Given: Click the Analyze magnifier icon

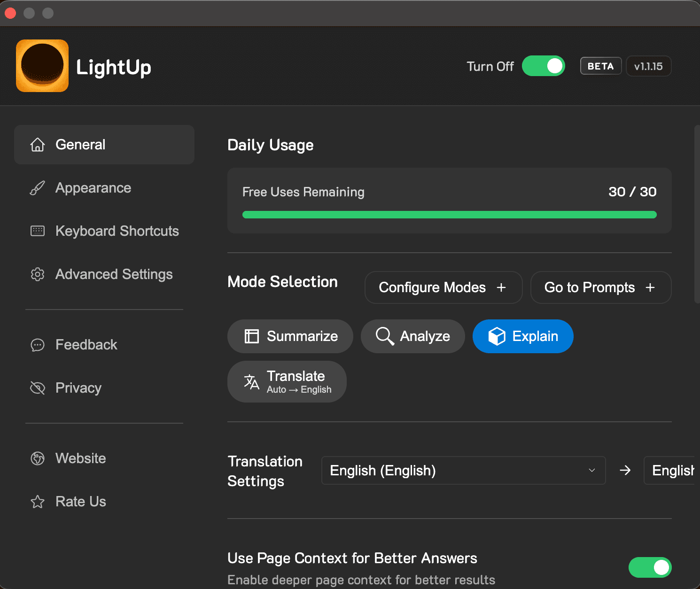Looking at the screenshot, I should pos(384,336).
